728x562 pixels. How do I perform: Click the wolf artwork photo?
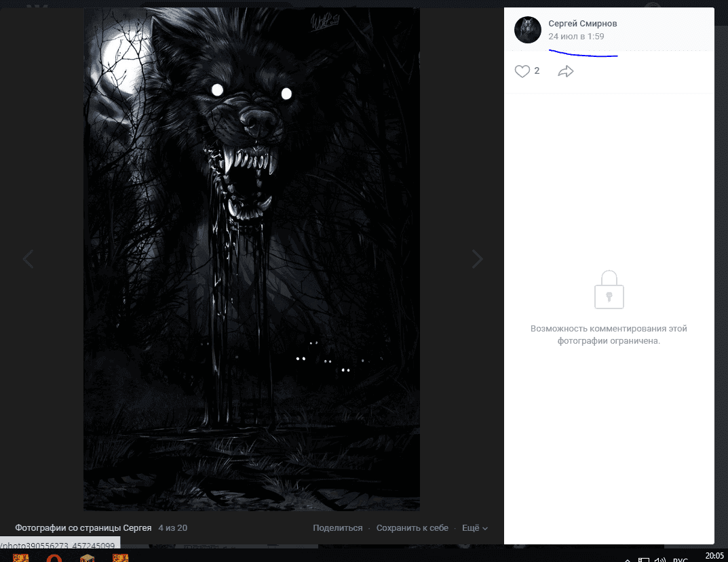click(x=251, y=259)
